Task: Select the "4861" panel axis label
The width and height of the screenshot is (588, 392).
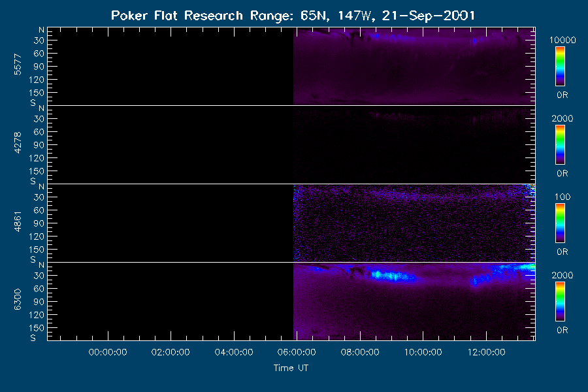Action: coord(18,221)
